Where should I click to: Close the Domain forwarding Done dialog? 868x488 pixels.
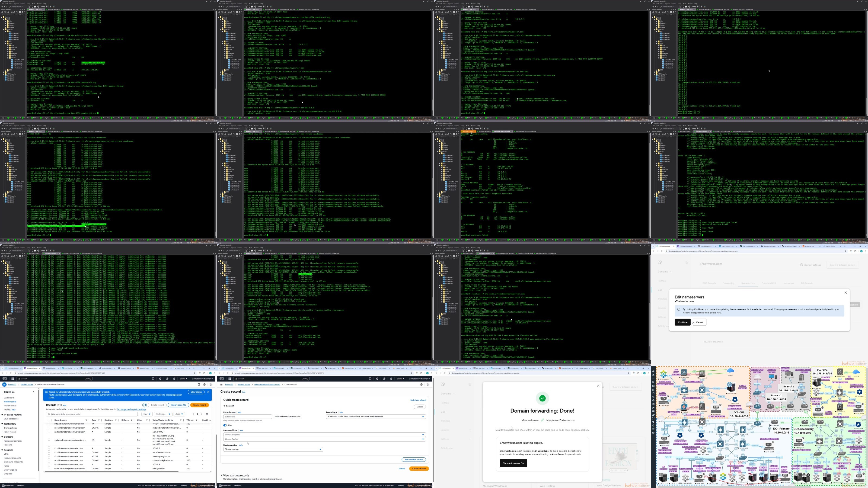[x=598, y=386]
